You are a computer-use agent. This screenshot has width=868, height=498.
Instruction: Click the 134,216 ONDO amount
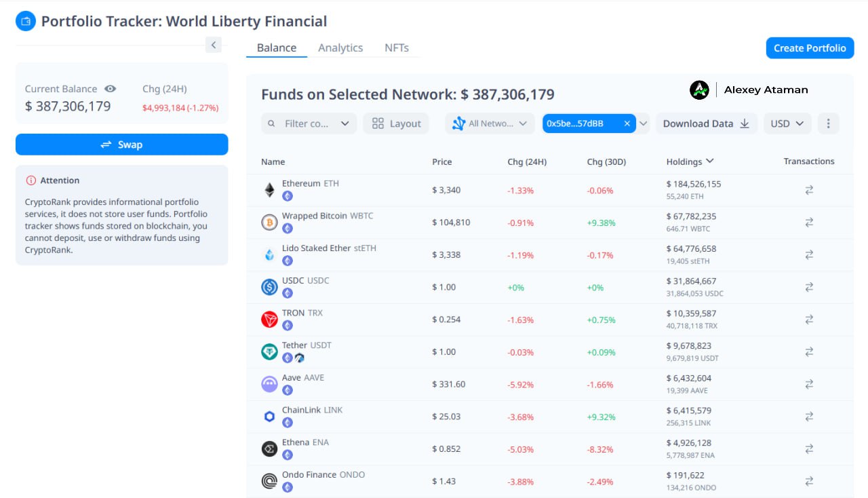[x=691, y=487]
